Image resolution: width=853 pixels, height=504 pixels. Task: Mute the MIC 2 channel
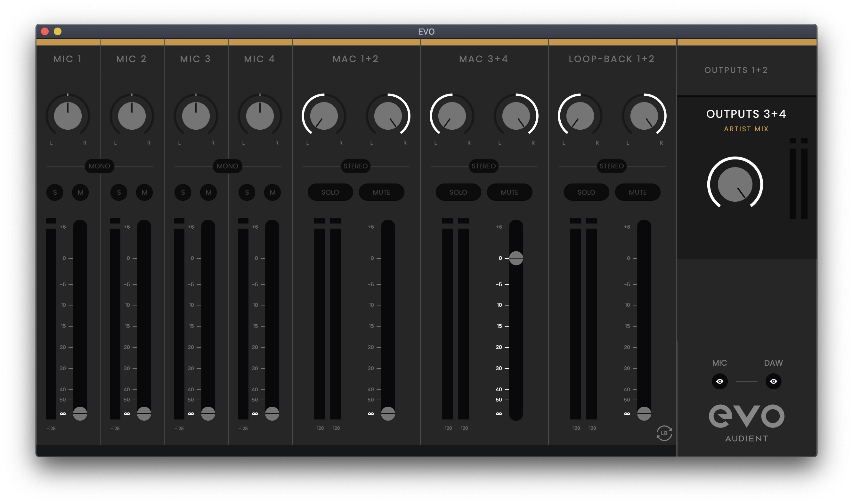144,192
